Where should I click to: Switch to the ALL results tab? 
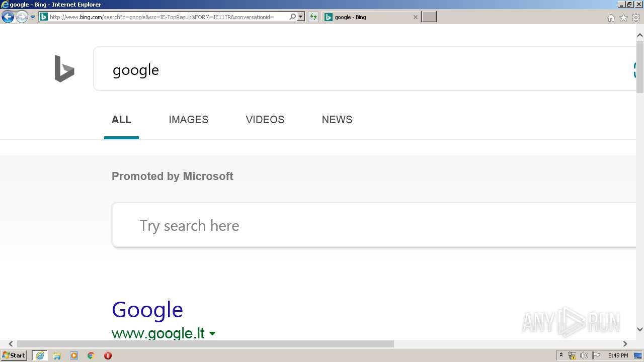pyautogui.click(x=121, y=120)
